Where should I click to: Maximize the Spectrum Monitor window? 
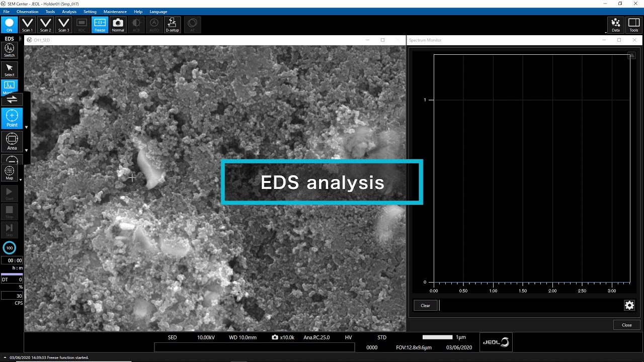pos(619,40)
